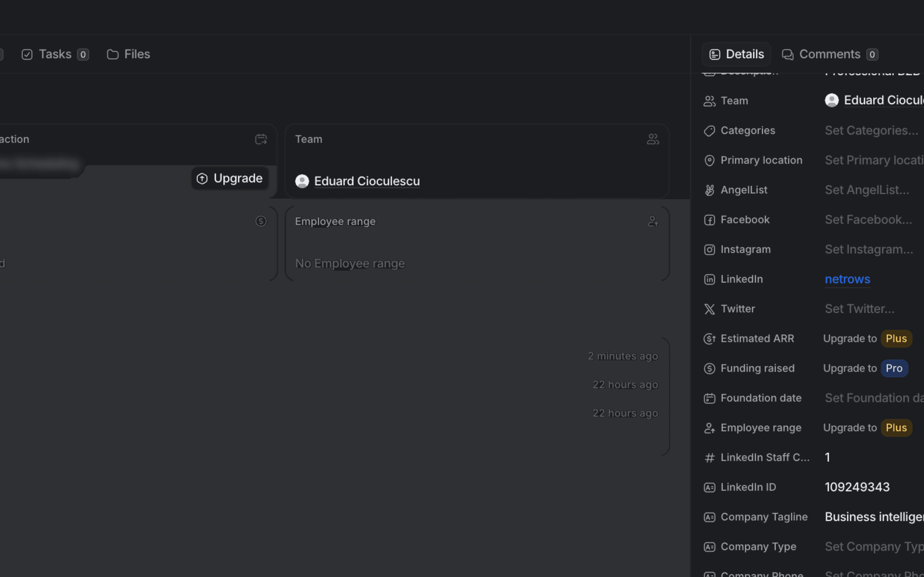The width and height of the screenshot is (924, 577).
Task: Click Eduard Cioculescu in the Team card
Action: pyautogui.click(x=366, y=181)
